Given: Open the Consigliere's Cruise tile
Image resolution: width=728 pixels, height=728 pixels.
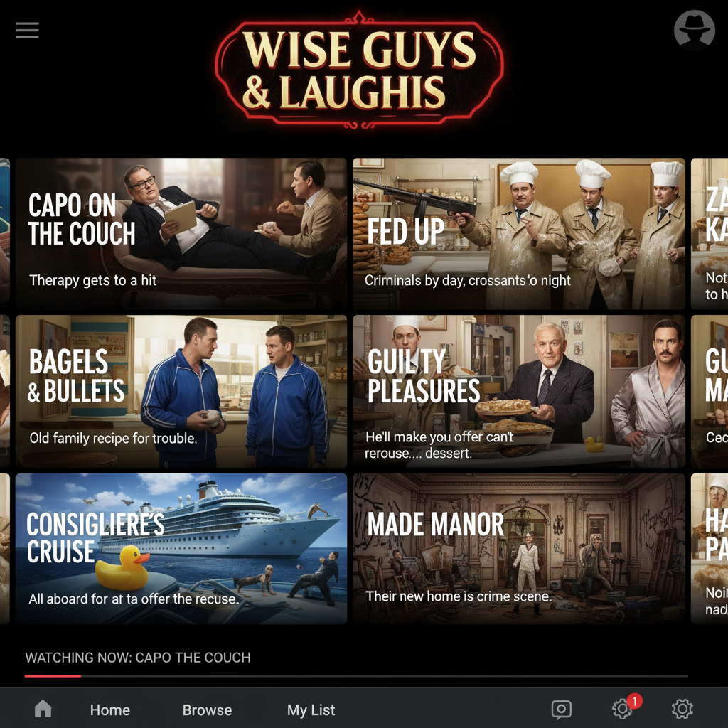Looking at the screenshot, I should (181, 549).
